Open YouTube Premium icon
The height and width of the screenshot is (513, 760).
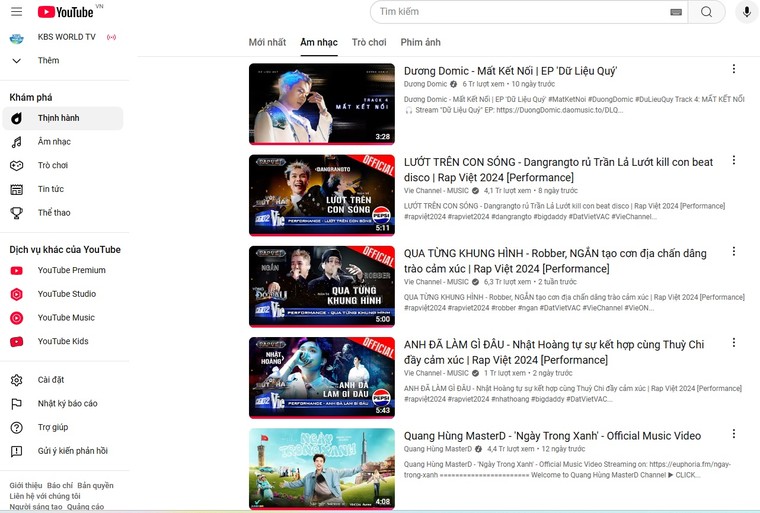16,271
